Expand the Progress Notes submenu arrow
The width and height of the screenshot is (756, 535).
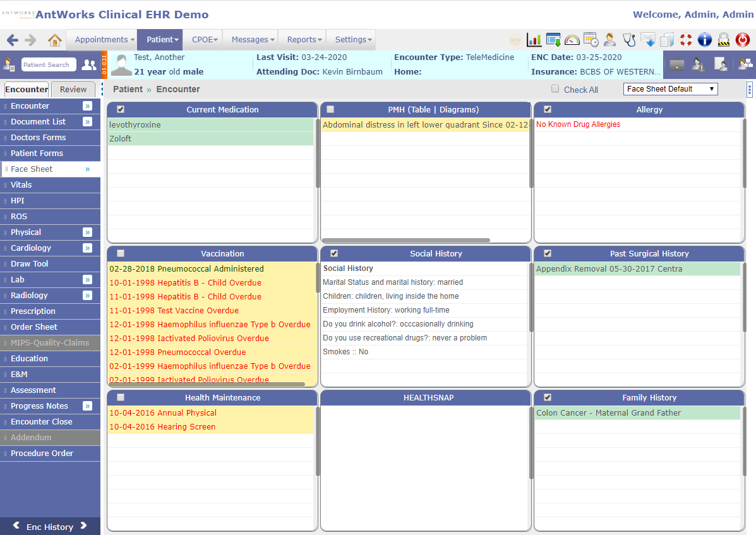pyautogui.click(x=87, y=406)
